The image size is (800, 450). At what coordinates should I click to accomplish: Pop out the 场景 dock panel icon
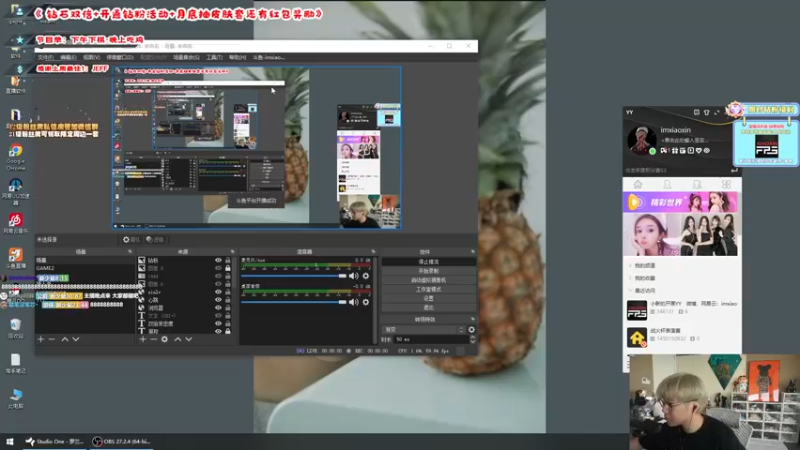pyautogui.click(x=130, y=252)
